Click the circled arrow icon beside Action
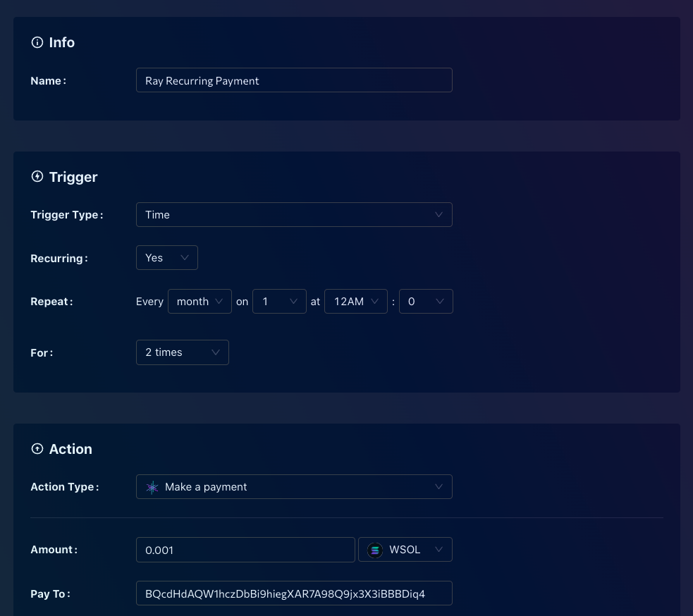 point(37,448)
